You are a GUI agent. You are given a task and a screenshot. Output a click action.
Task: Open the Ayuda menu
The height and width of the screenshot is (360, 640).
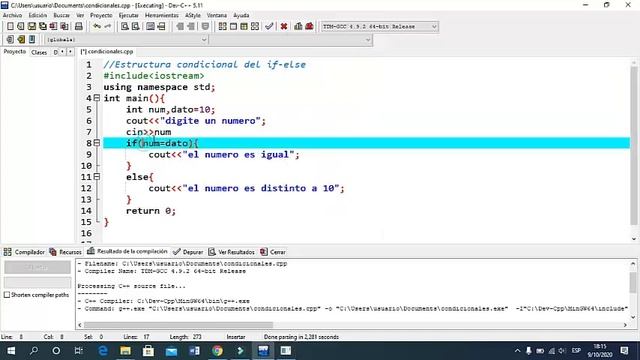[x=241, y=15]
